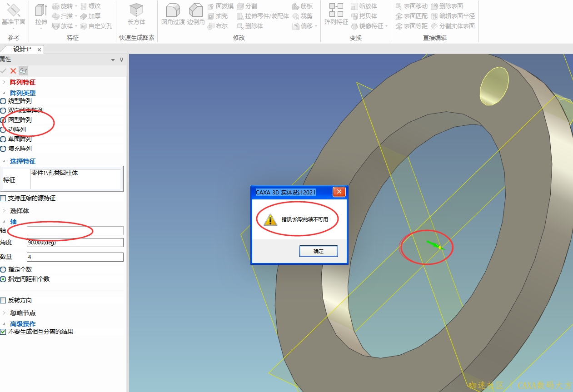Image resolution: width=573 pixels, height=392 pixels.
Task: Expand the 忽略节点 section
Action: (5, 313)
